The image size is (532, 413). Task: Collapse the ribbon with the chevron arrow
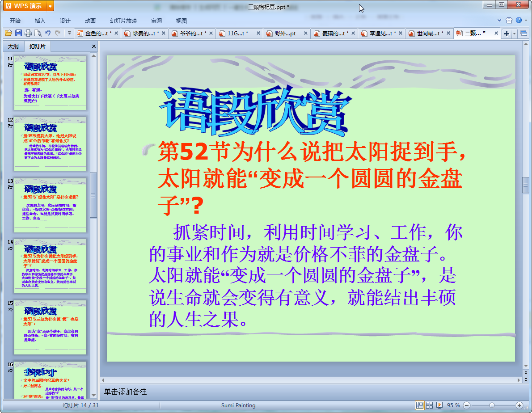click(499, 21)
